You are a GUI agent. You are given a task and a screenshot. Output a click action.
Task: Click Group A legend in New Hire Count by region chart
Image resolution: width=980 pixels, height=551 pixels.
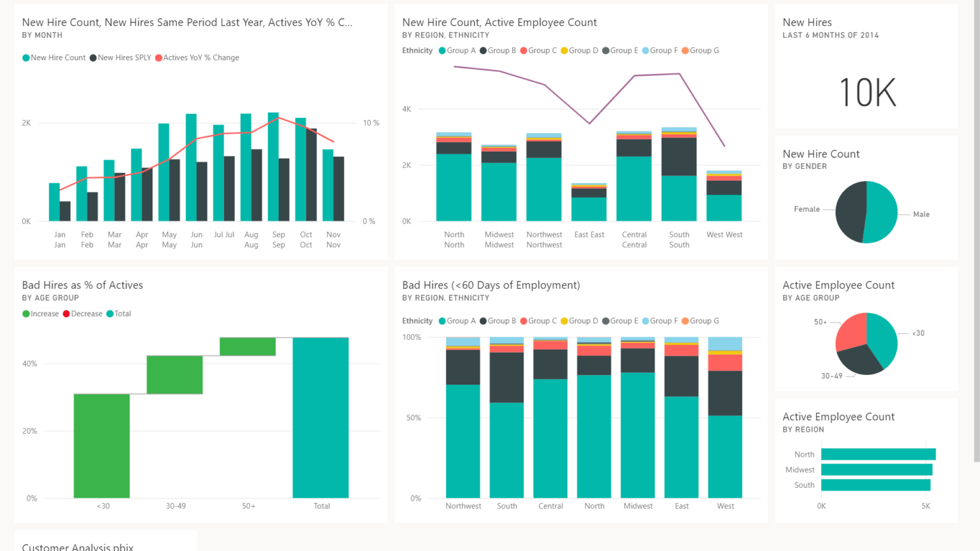tap(457, 51)
